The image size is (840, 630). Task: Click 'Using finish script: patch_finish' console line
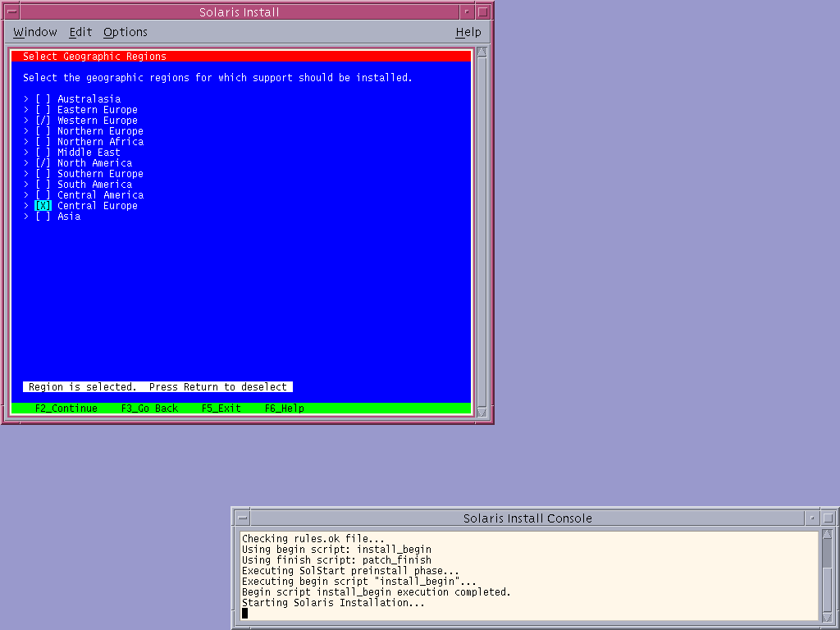click(x=336, y=559)
